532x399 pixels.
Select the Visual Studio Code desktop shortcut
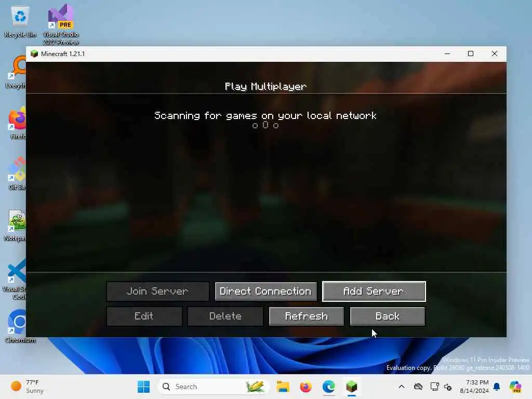tap(14, 279)
